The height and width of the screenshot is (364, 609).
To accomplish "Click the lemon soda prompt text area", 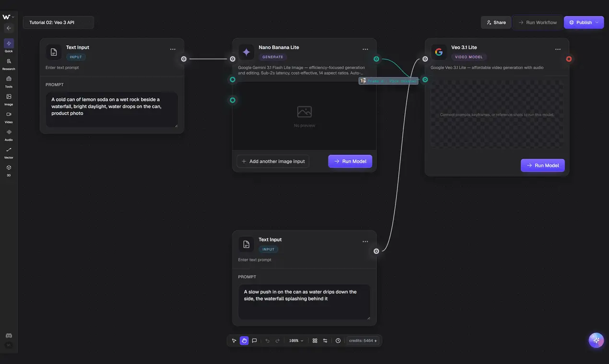I will click(112, 110).
